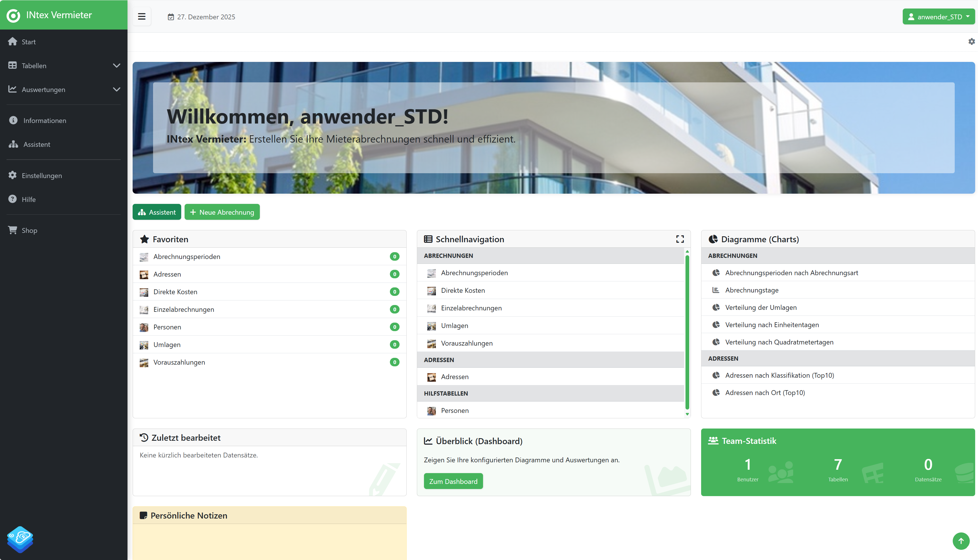Image resolution: width=978 pixels, height=560 pixels.
Task: Open Abrechnungstage bar chart entry
Action: [751, 290]
